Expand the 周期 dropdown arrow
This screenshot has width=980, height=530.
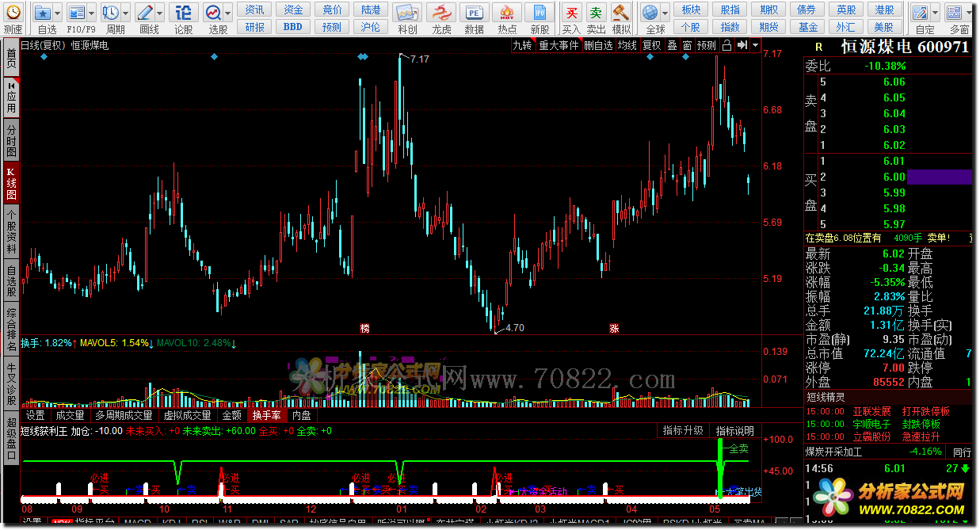[125, 13]
